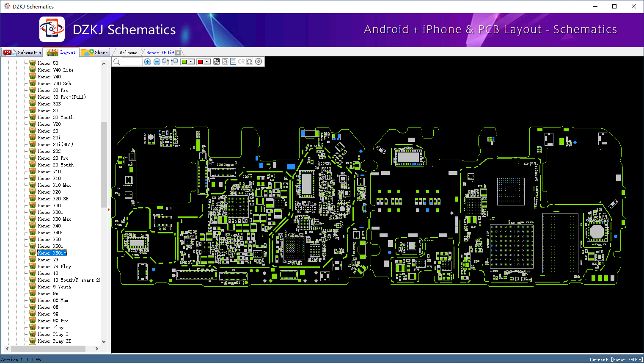The height and width of the screenshot is (363, 644).
Task: Toggle the CR toolbar button
Action: click(x=241, y=61)
